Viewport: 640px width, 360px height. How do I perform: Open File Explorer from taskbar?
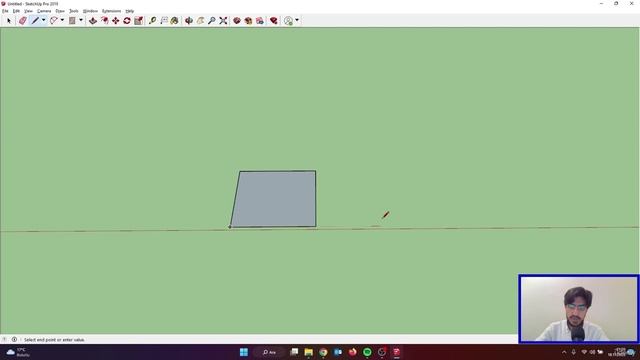point(309,352)
